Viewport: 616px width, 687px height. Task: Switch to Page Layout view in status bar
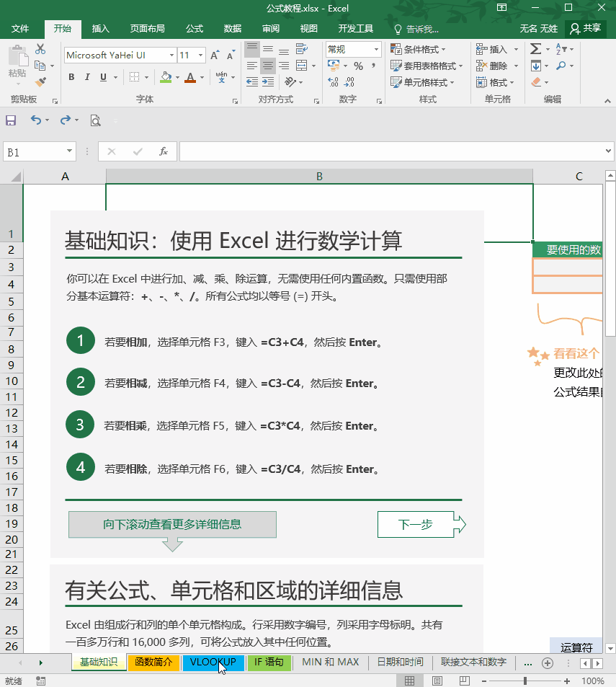tap(437, 681)
